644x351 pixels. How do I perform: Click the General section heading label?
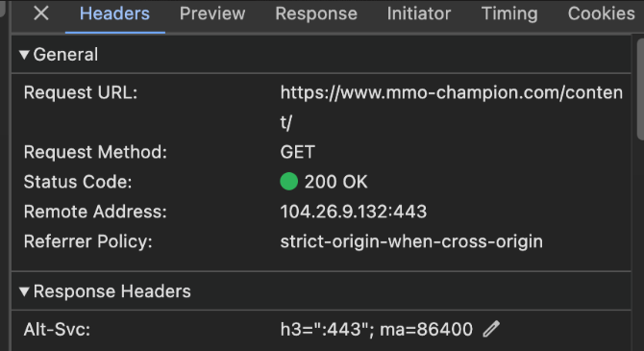65,55
